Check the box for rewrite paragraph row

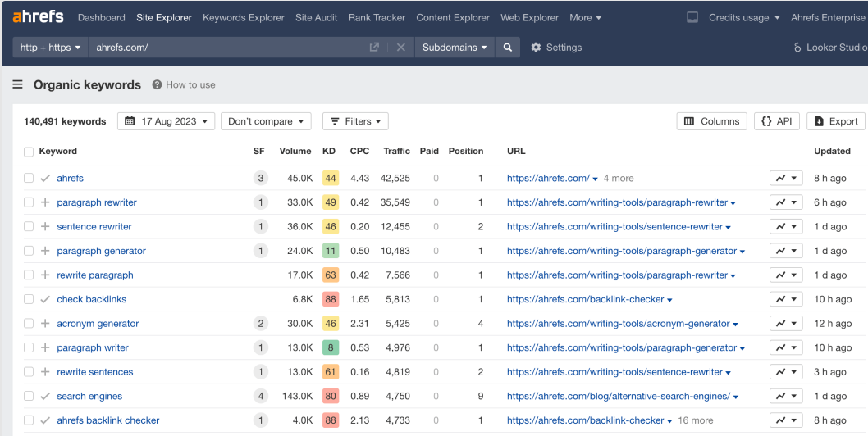[x=29, y=275]
